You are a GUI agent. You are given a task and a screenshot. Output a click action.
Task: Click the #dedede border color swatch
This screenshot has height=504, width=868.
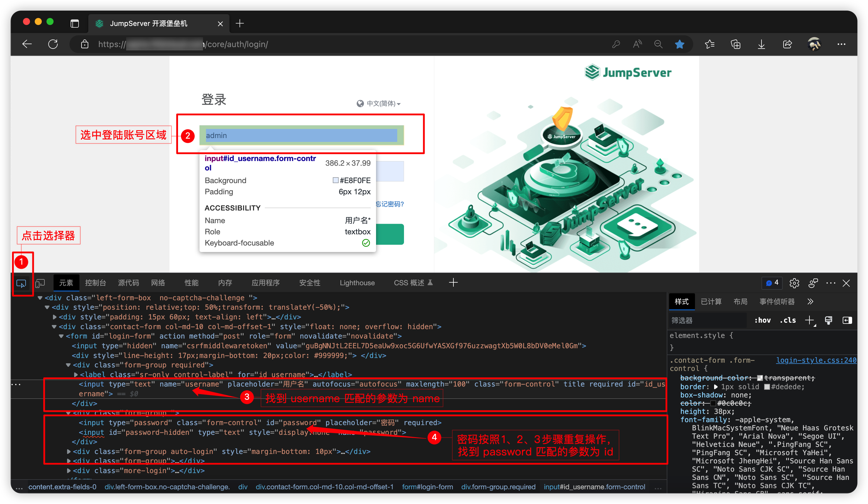pyautogui.click(x=767, y=387)
